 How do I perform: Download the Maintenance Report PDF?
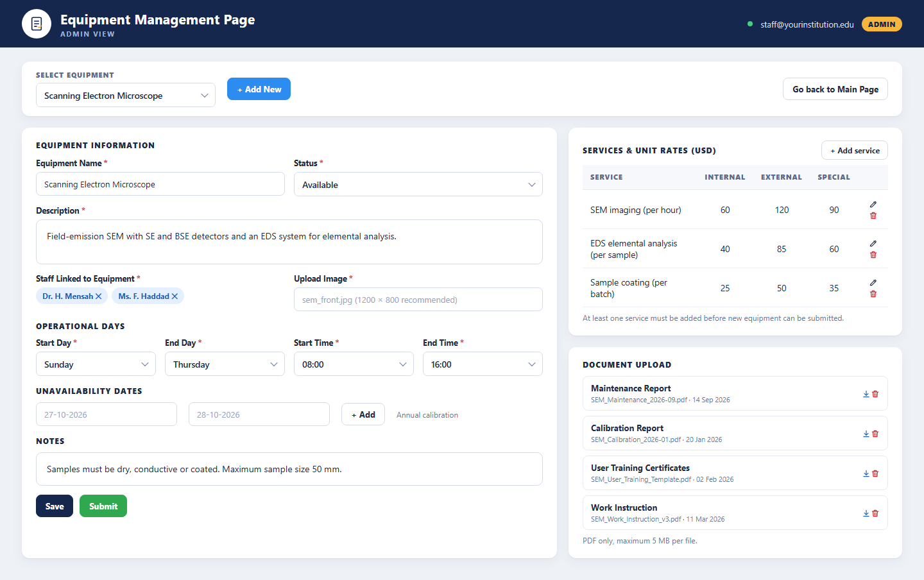[866, 394]
